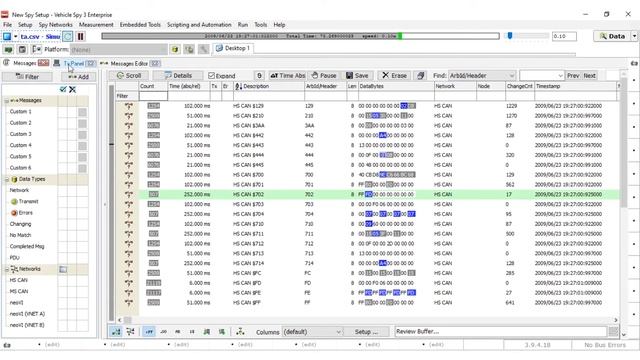Viewport: 640px width, 360px height.
Task: Select the decimal display icon in bottom toolbar
Action: coord(163,332)
